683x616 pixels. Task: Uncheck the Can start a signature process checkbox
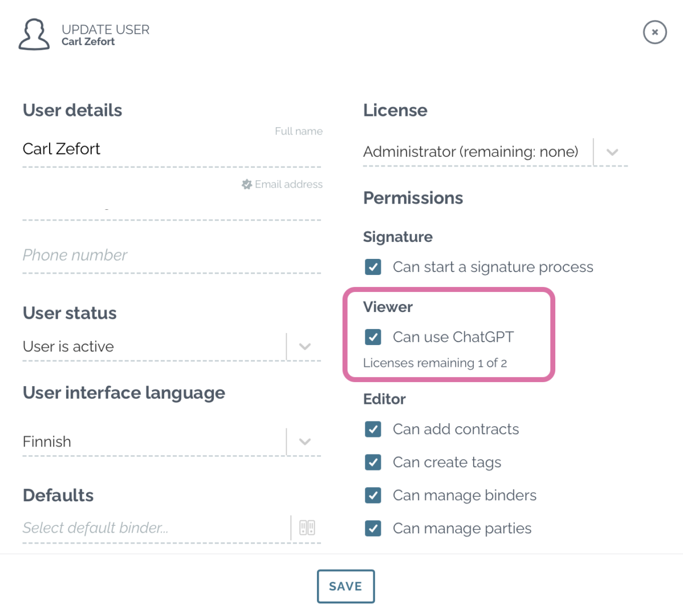373,266
